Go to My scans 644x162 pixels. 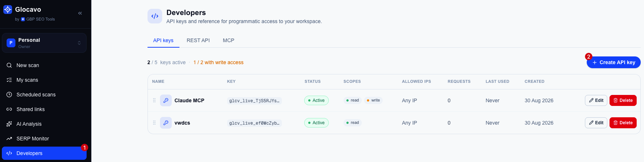pyautogui.click(x=44, y=80)
